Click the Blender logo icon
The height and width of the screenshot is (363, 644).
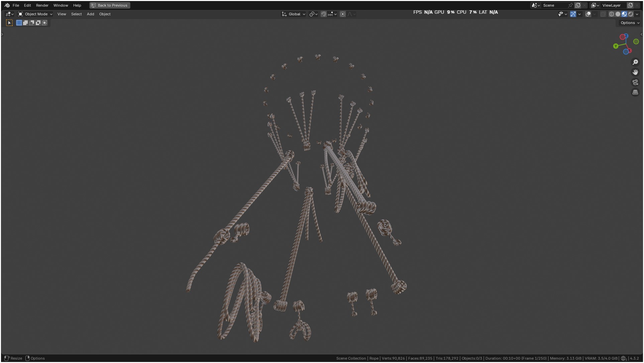tap(7, 5)
